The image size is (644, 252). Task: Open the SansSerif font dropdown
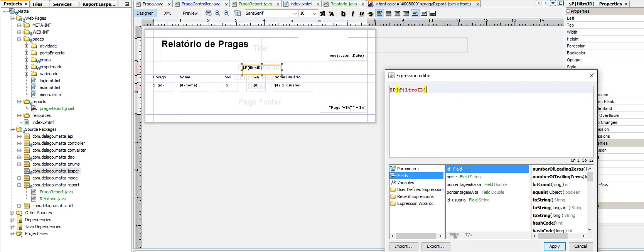(295, 14)
